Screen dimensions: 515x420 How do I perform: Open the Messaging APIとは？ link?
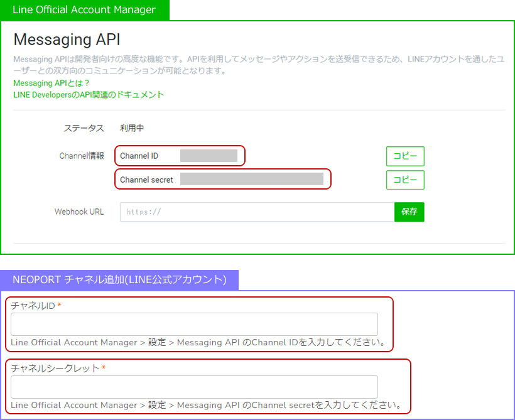(x=51, y=83)
